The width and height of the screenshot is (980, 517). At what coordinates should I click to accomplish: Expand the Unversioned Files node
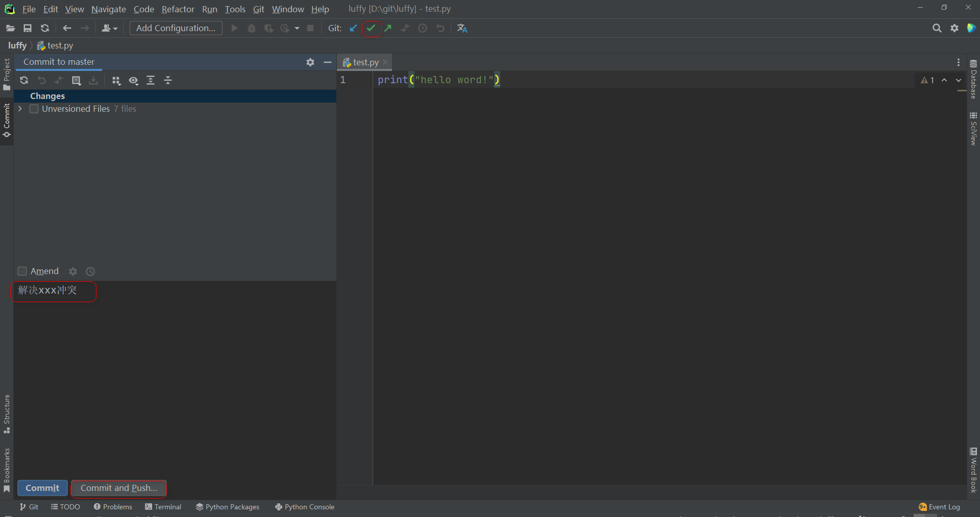tap(20, 109)
